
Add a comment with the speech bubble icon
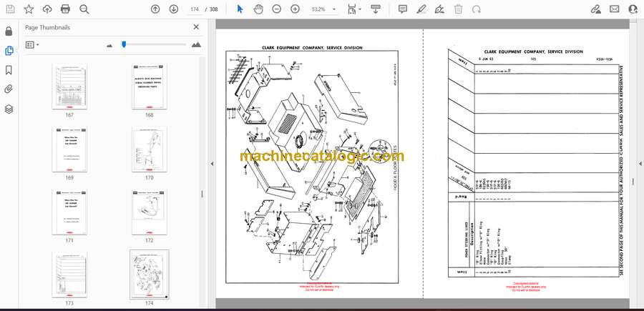click(x=403, y=9)
